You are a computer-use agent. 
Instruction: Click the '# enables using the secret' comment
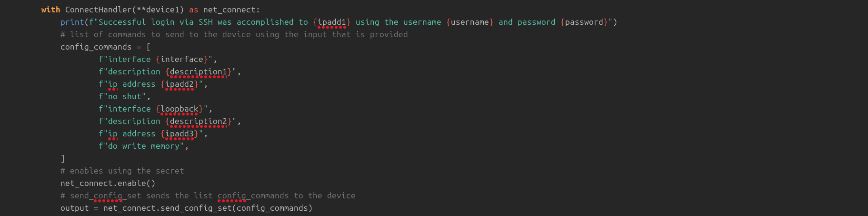point(122,171)
